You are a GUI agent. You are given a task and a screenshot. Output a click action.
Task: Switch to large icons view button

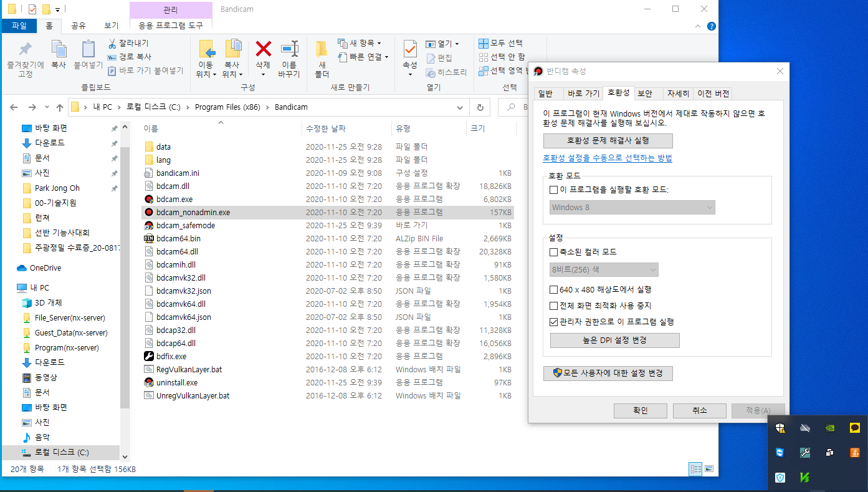[x=709, y=469]
